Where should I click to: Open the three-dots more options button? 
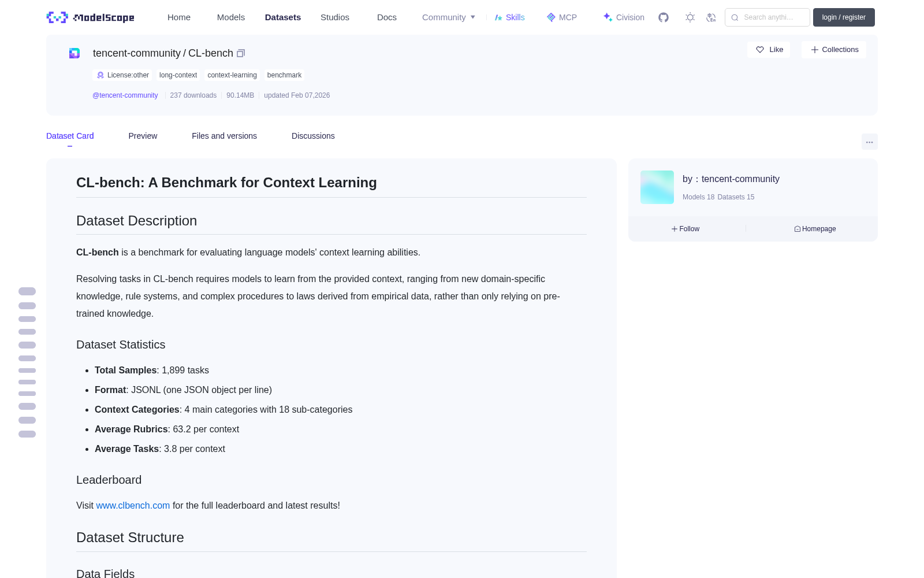coord(870,142)
